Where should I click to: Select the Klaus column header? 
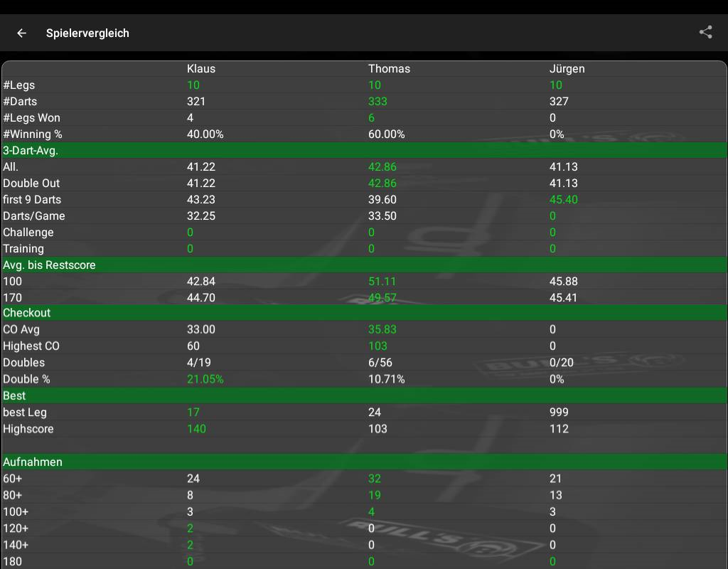(200, 69)
